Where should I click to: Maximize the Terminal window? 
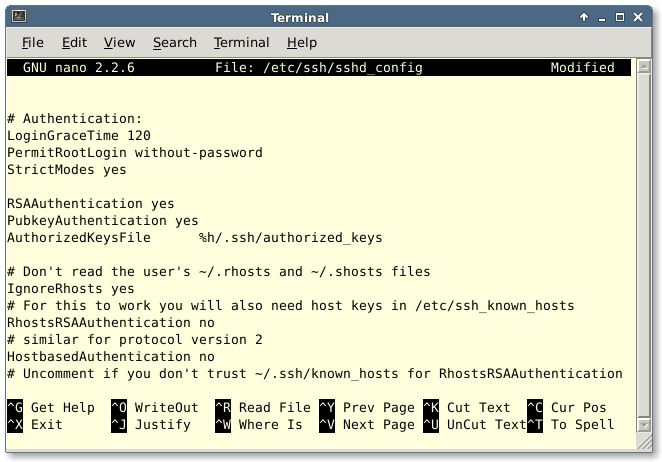pos(621,17)
